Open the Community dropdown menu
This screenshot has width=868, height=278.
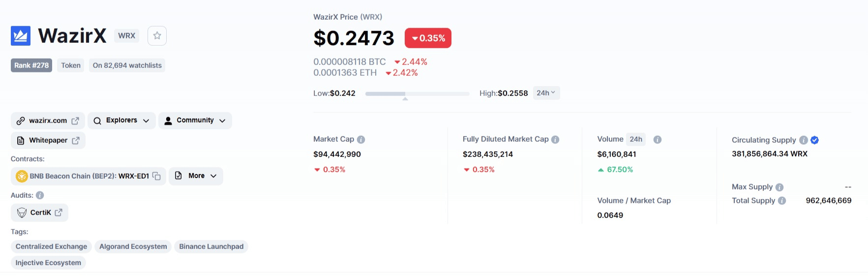[x=195, y=121]
